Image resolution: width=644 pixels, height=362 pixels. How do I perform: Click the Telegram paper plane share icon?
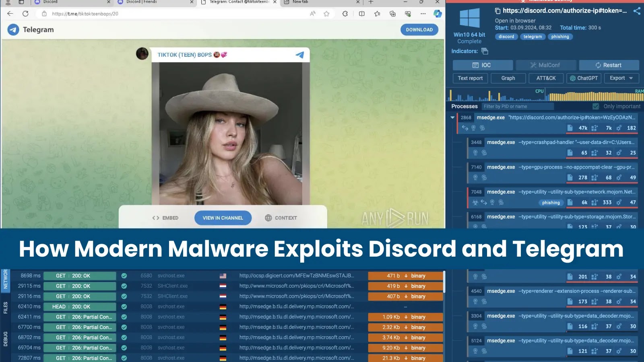click(x=300, y=55)
